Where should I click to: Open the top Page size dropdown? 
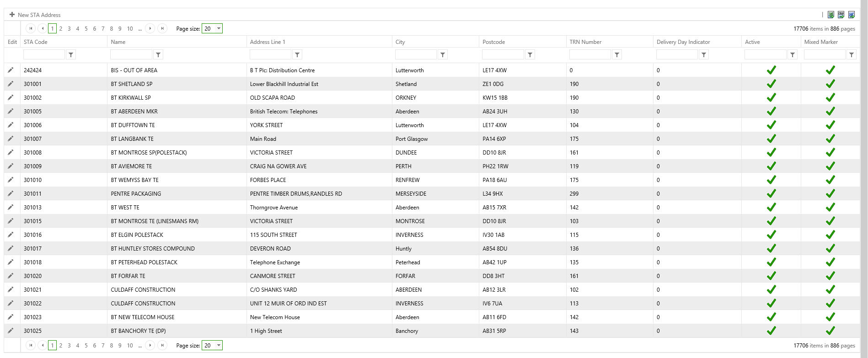(x=219, y=28)
